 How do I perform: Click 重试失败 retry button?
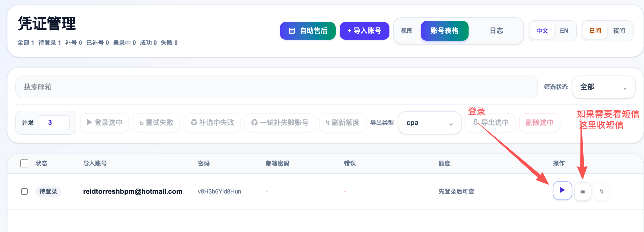click(x=156, y=122)
